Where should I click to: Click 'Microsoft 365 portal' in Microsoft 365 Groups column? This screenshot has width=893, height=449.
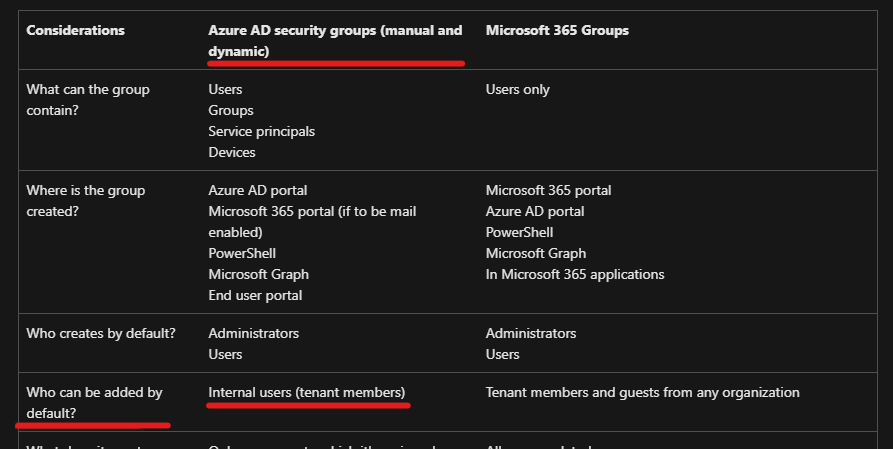coord(548,190)
